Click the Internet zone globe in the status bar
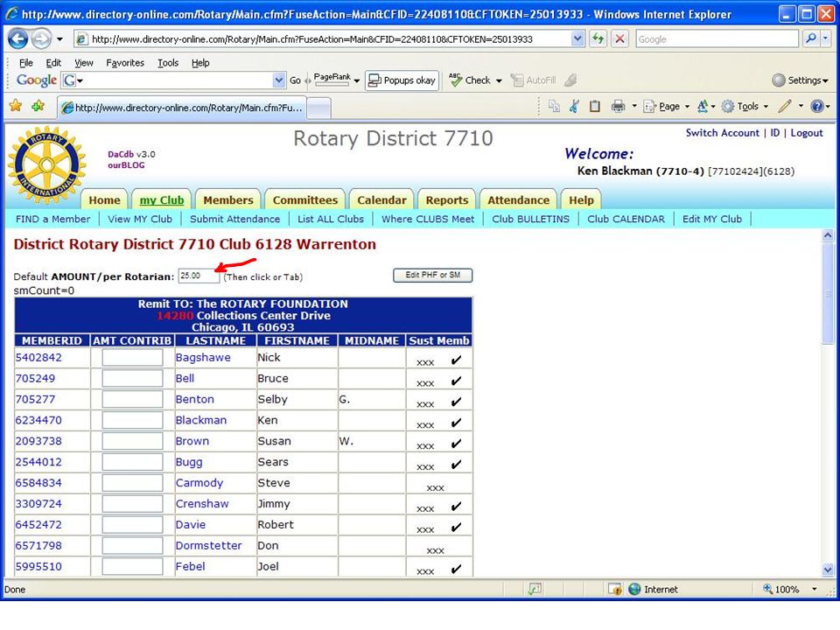This screenshot has height=630, width=840. click(634, 589)
